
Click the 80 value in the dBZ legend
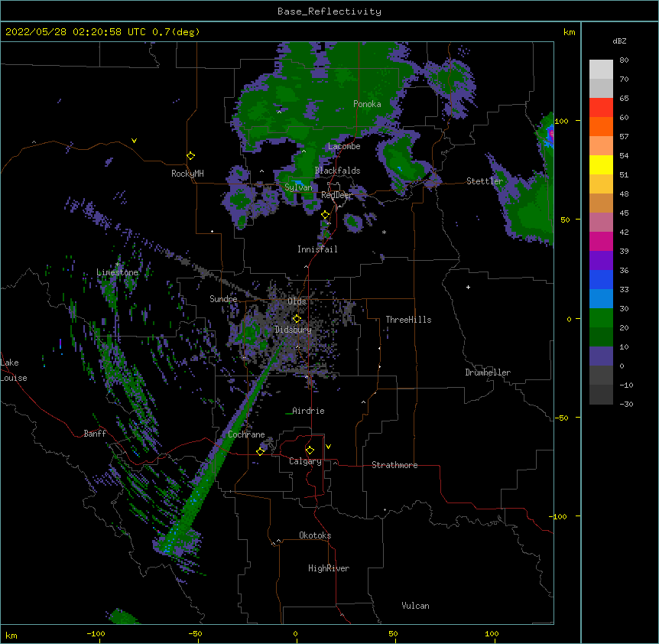(624, 60)
